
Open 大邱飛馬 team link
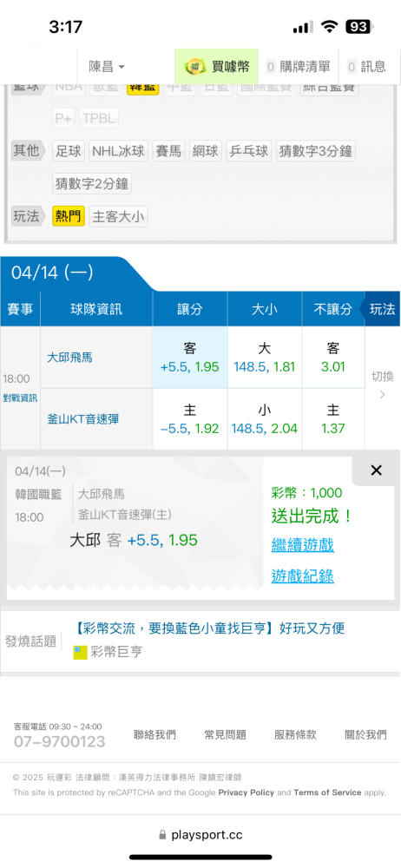tap(69, 358)
